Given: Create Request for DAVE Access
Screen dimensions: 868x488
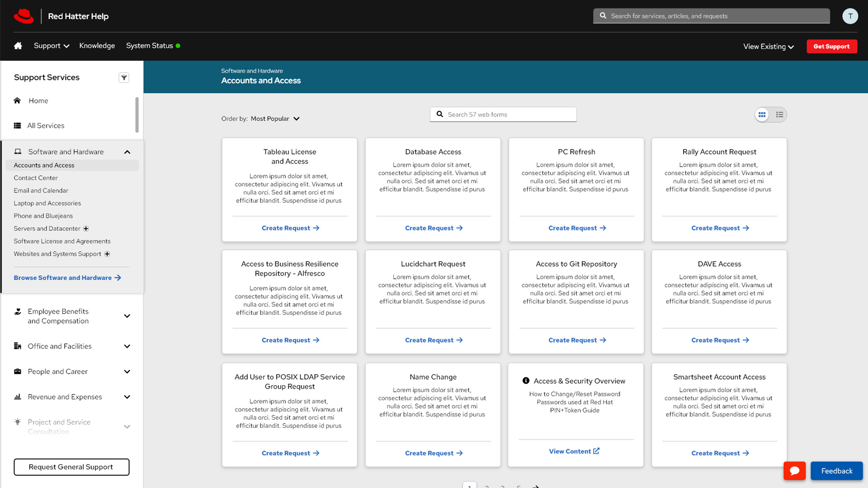Looking at the screenshot, I should [720, 340].
